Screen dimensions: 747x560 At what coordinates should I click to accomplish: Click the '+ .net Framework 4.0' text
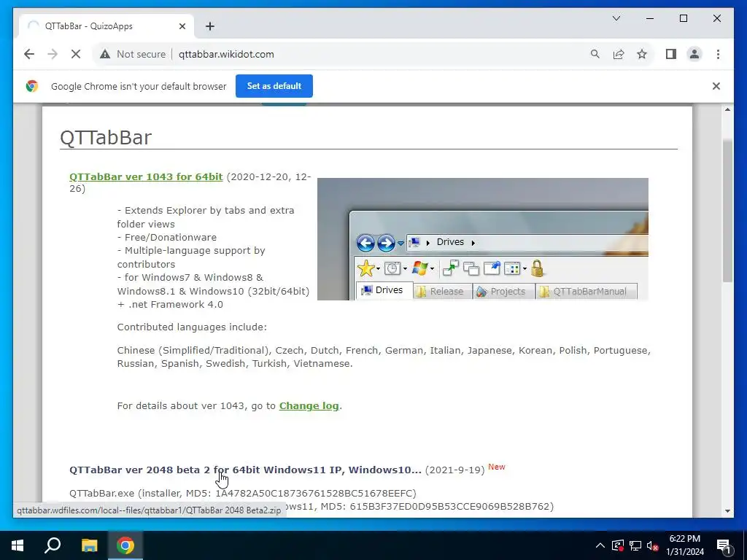tap(170, 304)
